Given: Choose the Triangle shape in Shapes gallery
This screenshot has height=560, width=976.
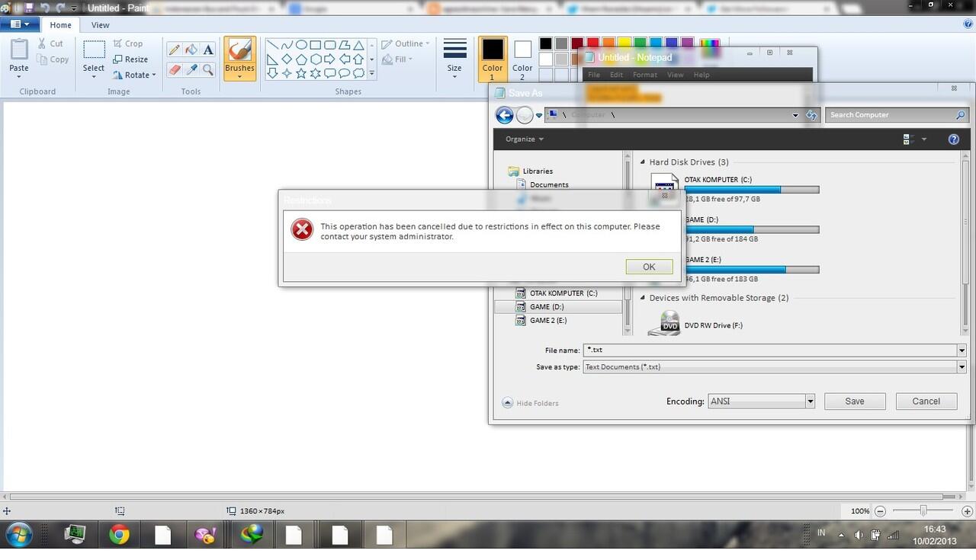Looking at the screenshot, I should click(x=359, y=45).
